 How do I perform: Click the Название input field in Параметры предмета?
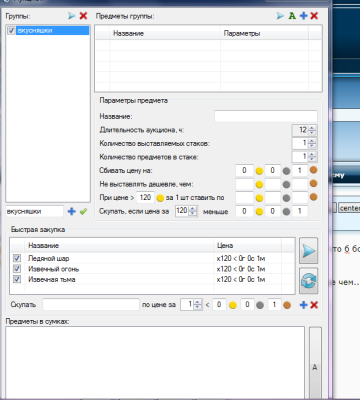coord(266,116)
